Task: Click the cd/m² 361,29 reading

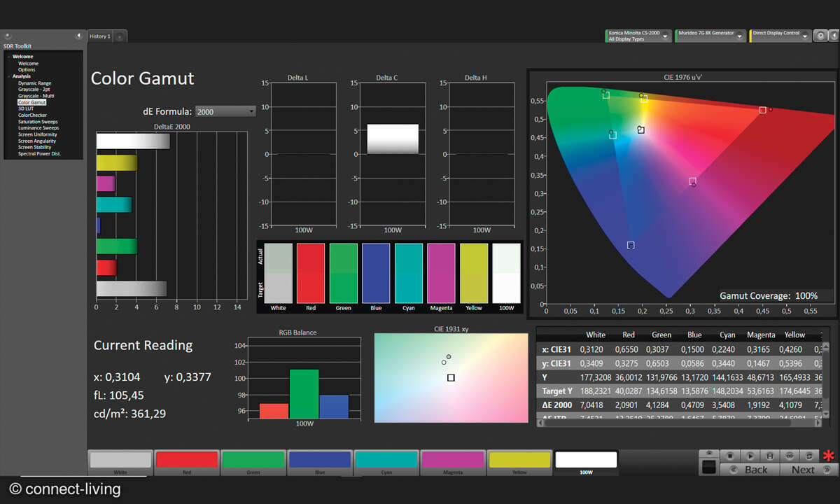Action: (x=130, y=414)
